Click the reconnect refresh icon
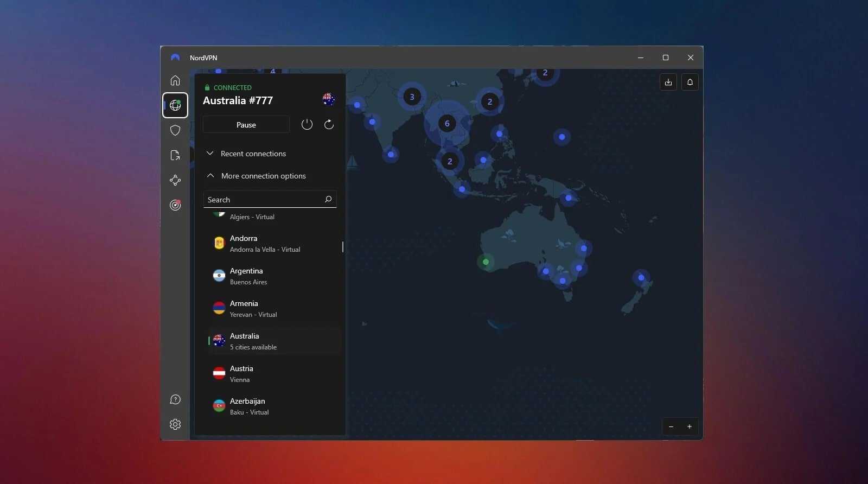Viewport: 868px width, 484px height. [329, 124]
